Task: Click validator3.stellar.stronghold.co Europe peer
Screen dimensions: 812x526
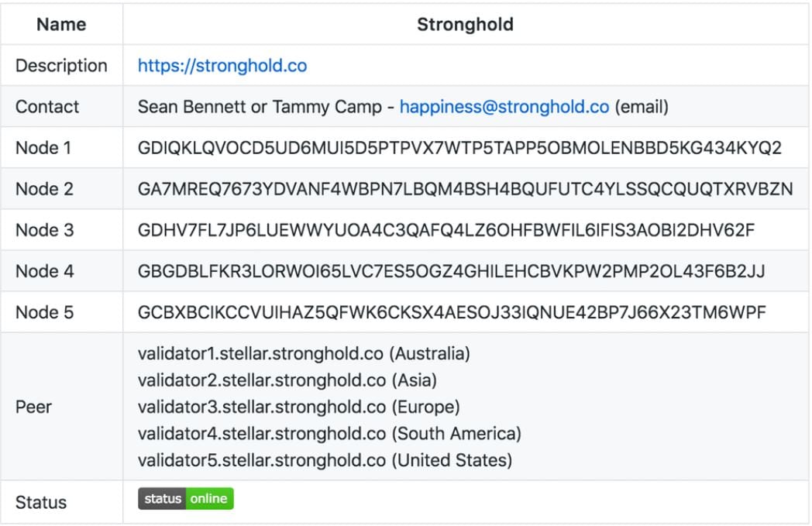Action: [299, 407]
